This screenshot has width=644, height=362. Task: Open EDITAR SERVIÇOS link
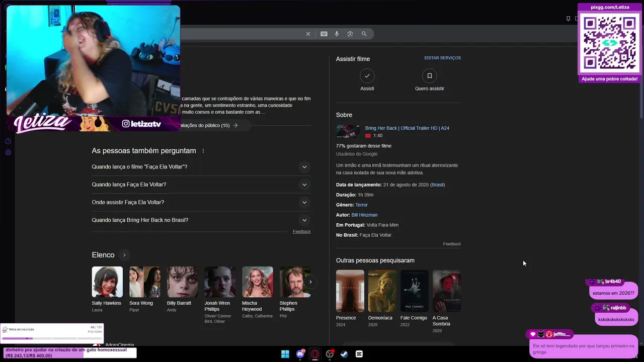[442, 58]
